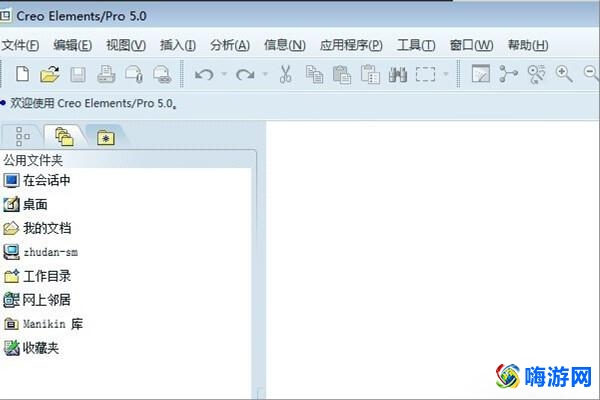Click the New file icon
The width and height of the screenshot is (600, 400).
[x=22, y=73]
